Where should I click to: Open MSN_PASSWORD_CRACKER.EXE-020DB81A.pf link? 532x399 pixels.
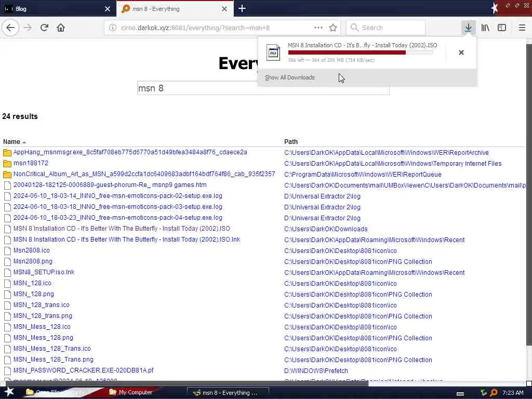pyautogui.click(x=84, y=370)
